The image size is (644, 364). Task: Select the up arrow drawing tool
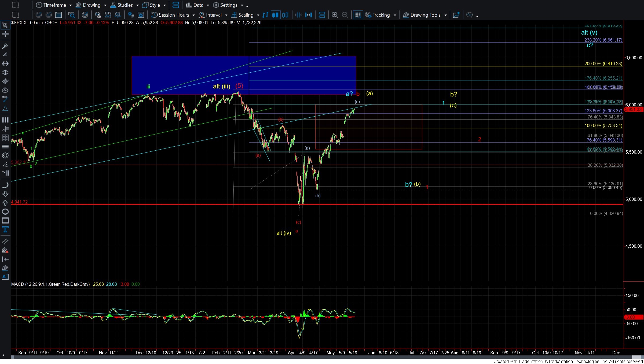(x=5, y=203)
